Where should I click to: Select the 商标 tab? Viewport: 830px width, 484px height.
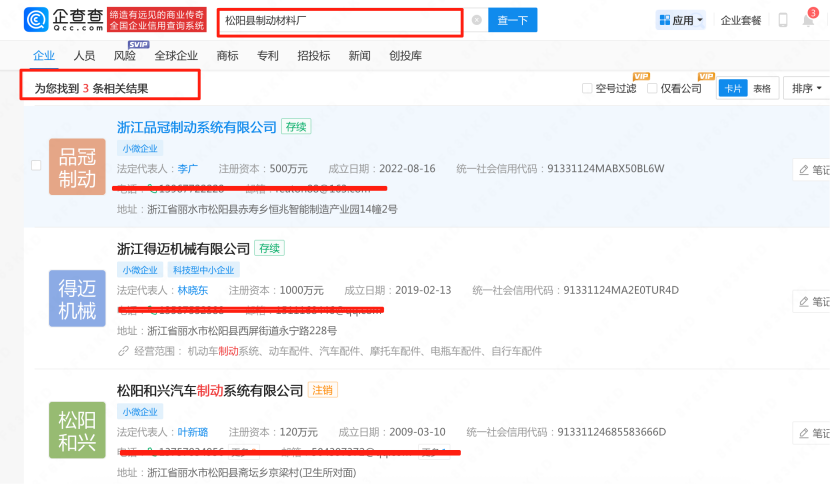(228, 56)
